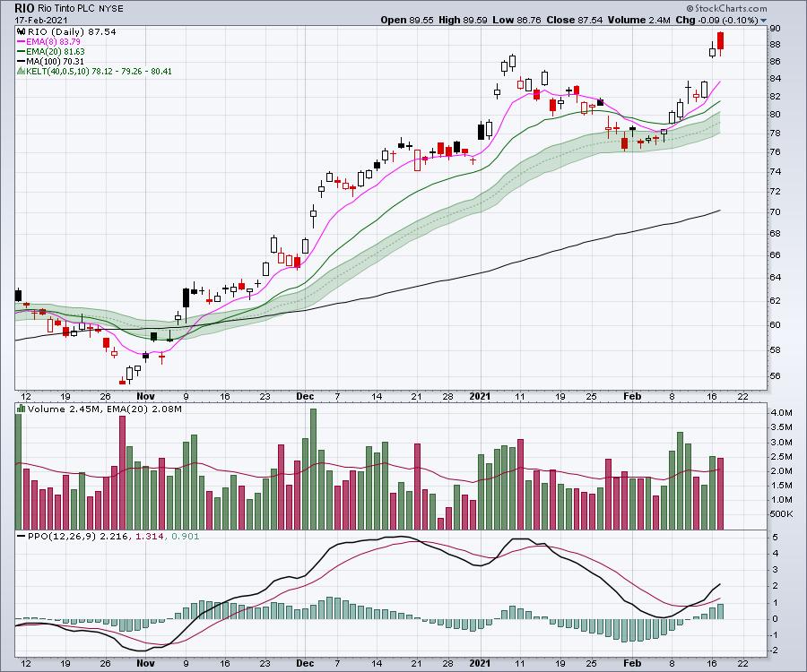Click the green EMA(20) legend line marker
Image resolution: width=807 pixels, height=672 pixels.
tap(20, 51)
